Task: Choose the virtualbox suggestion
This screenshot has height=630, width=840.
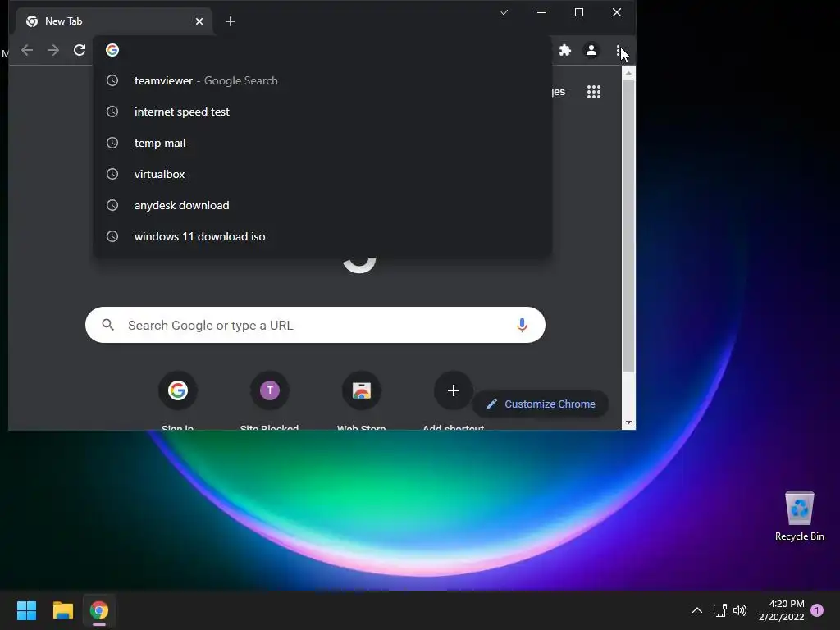Action: 322,174
